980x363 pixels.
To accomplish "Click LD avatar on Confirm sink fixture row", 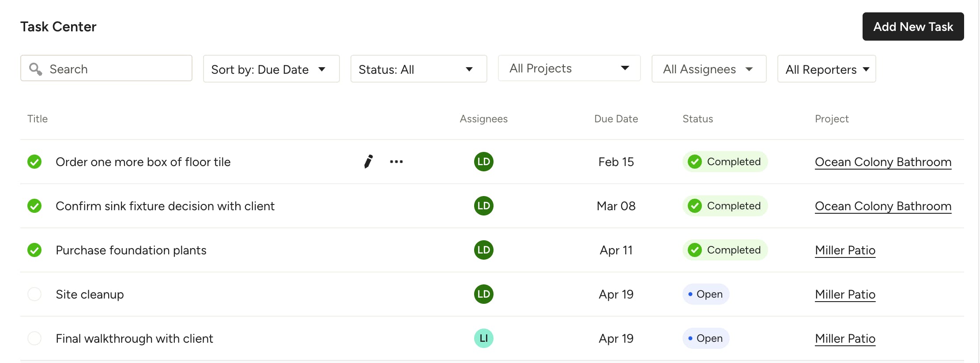I will 483,206.
